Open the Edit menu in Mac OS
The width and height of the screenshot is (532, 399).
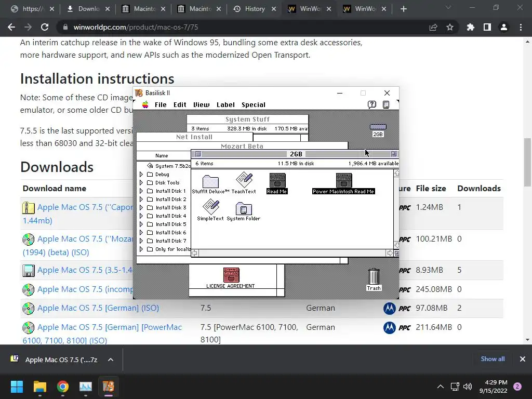180,105
